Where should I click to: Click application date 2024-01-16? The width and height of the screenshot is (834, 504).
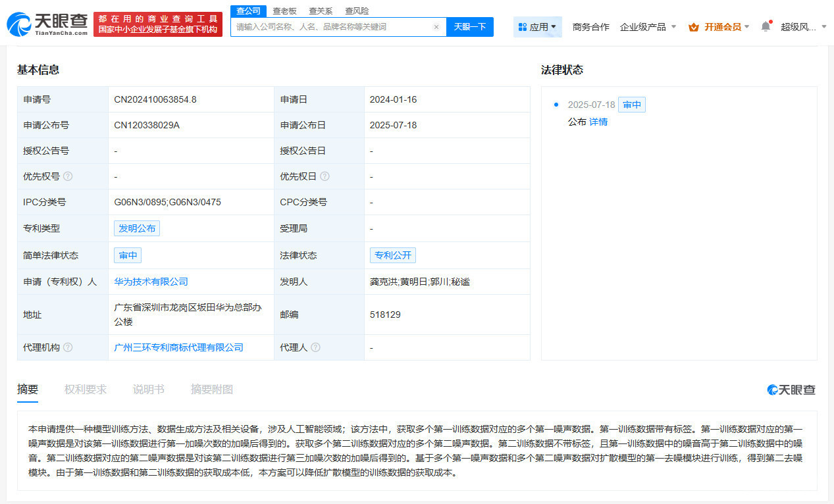(x=393, y=99)
